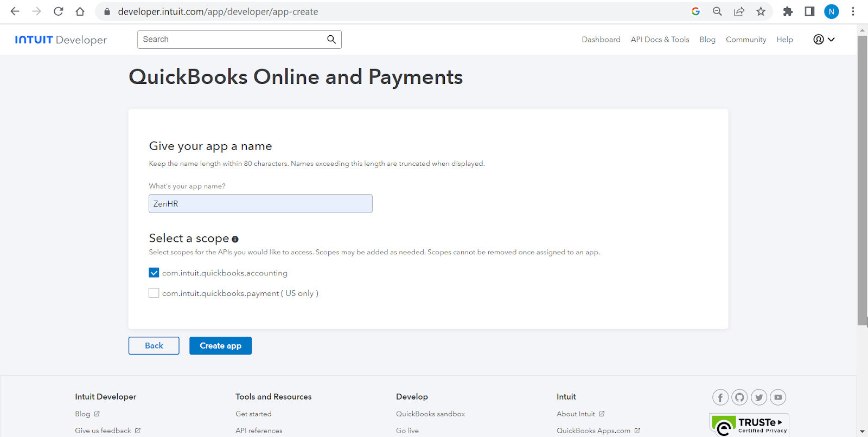Share this page using the share icon

click(x=739, y=11)
